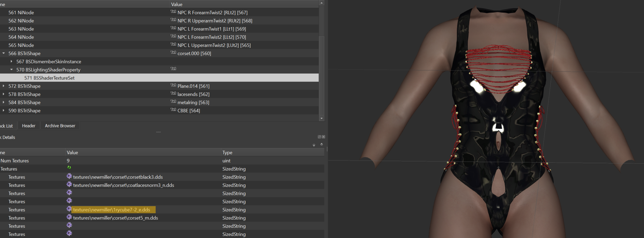Click the Value column header in Block Details
This screenshot has width=644, height=238.
143,152
